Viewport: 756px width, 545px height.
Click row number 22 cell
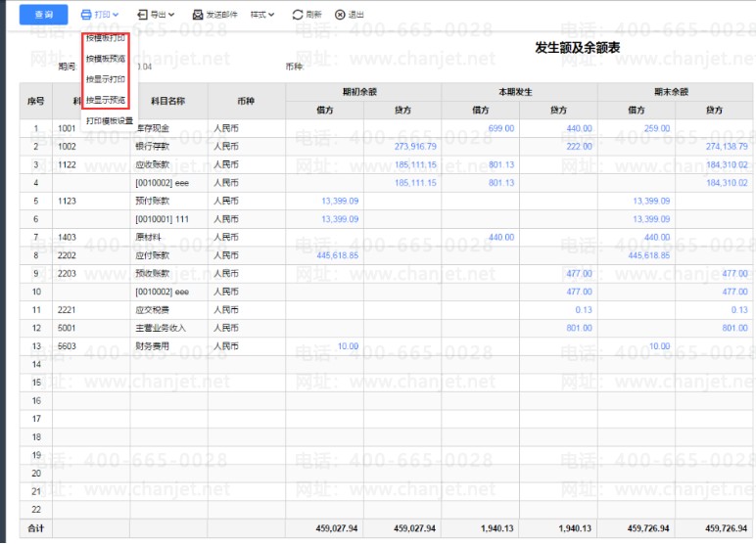pos(36,510)
